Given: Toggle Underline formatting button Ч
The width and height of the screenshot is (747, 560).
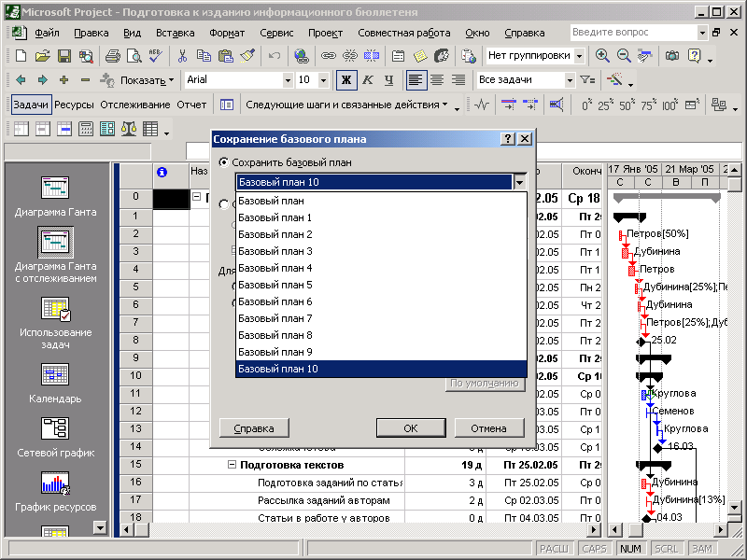Looking at the screenshot, I should tap(388, 80).
